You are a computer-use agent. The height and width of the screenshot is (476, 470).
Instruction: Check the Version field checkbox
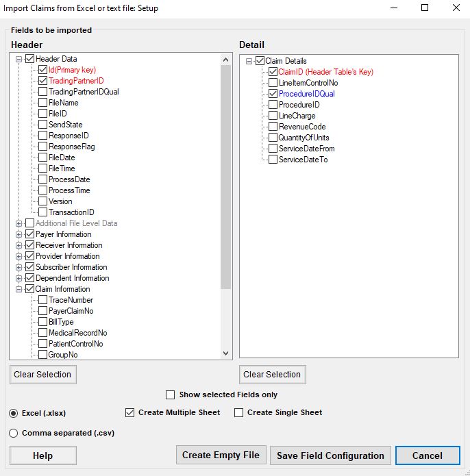click(x=42, y=201)
